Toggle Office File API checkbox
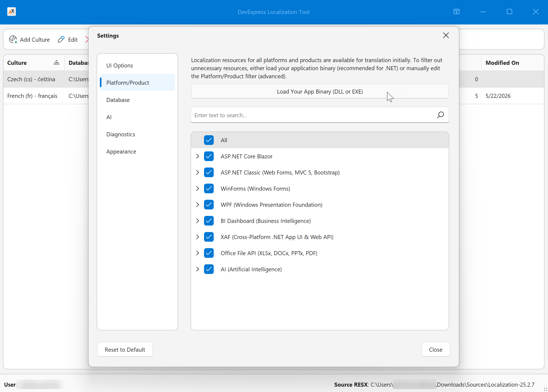The height and width of the screenshot is (392, 548). tap(209, 253)
